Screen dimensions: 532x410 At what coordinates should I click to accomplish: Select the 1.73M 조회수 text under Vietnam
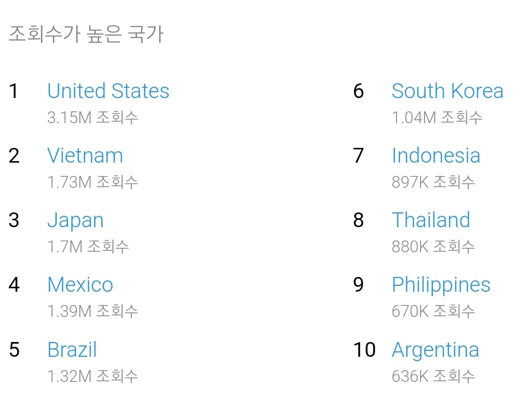point(93,182)
